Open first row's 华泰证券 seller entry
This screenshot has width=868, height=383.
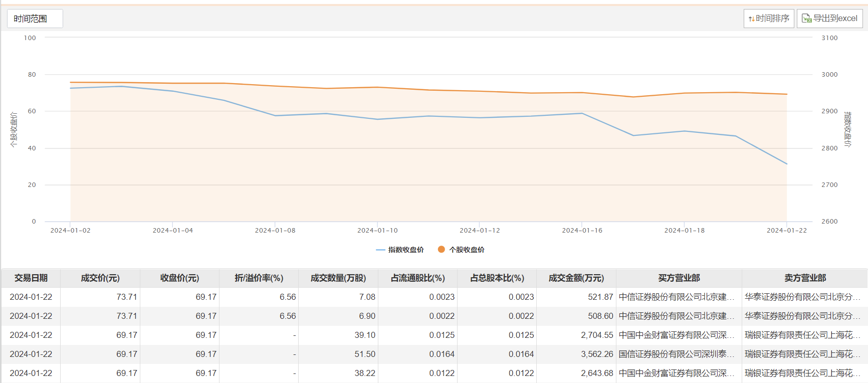click(x=802, y=297)
